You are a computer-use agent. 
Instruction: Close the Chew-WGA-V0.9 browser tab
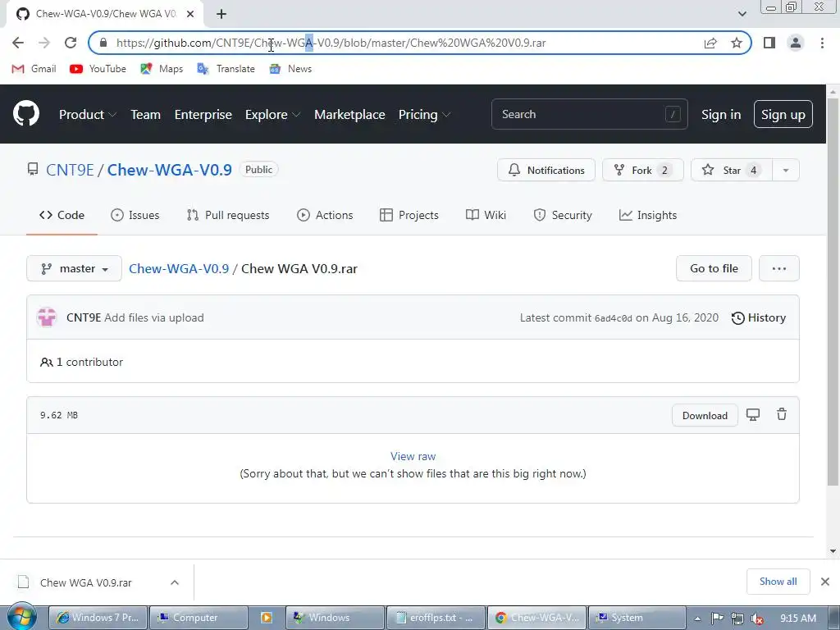pos(190,14)
